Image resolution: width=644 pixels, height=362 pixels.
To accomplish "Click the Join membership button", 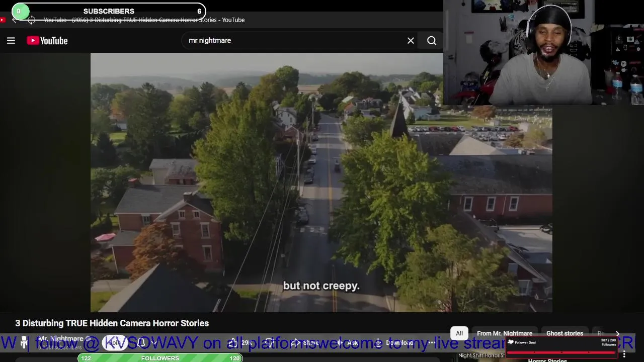I will [x=116, y=343].
